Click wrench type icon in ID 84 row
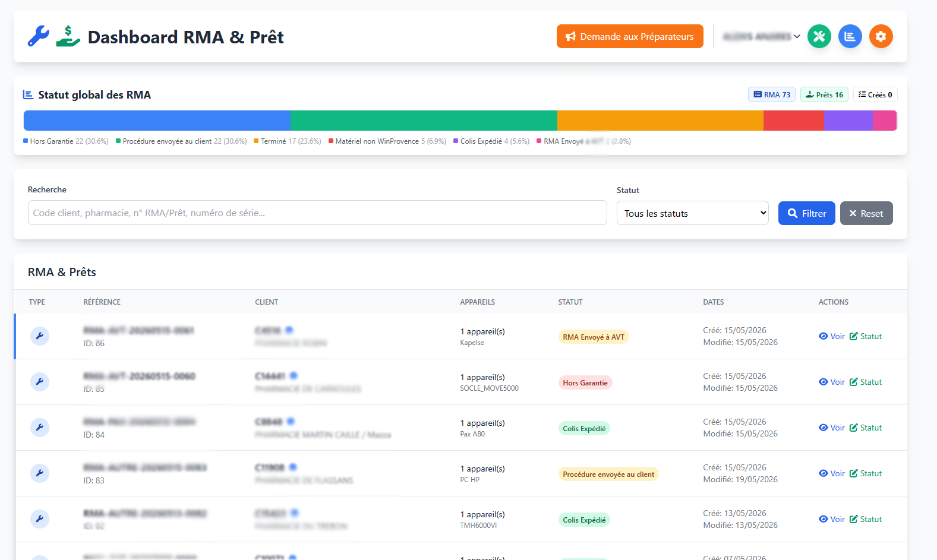The height and width of the screenshot is (560, 937). click(40, 428)
